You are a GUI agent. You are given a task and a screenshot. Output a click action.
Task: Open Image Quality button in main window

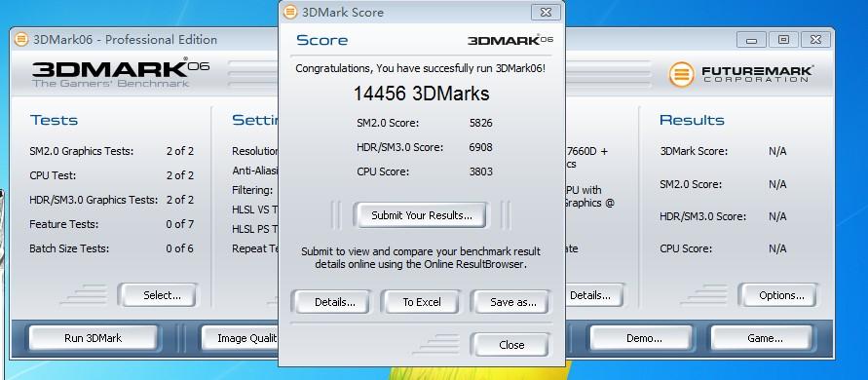tap(239, 338)
